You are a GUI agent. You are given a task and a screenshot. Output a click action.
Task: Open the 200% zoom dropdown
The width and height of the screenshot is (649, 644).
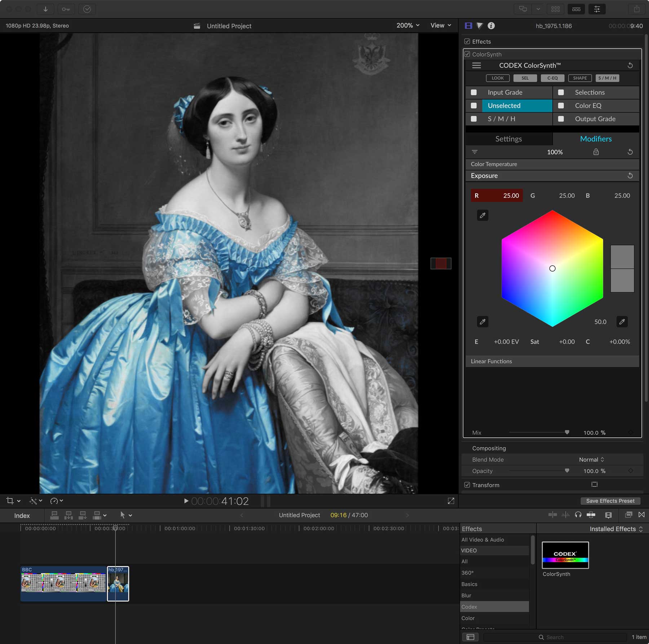point(408,26)
